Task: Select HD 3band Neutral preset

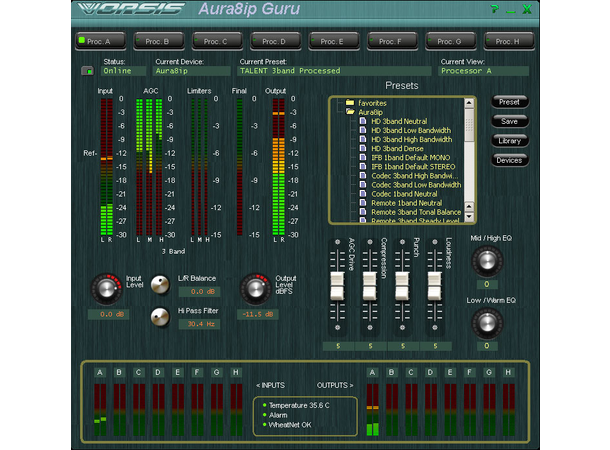Action: [393, 121]
